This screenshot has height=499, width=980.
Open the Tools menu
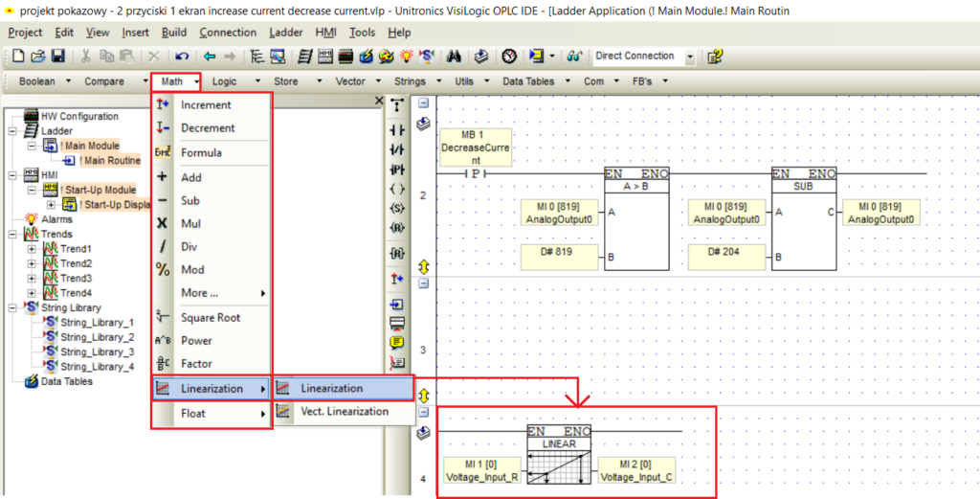coord(362,33)
